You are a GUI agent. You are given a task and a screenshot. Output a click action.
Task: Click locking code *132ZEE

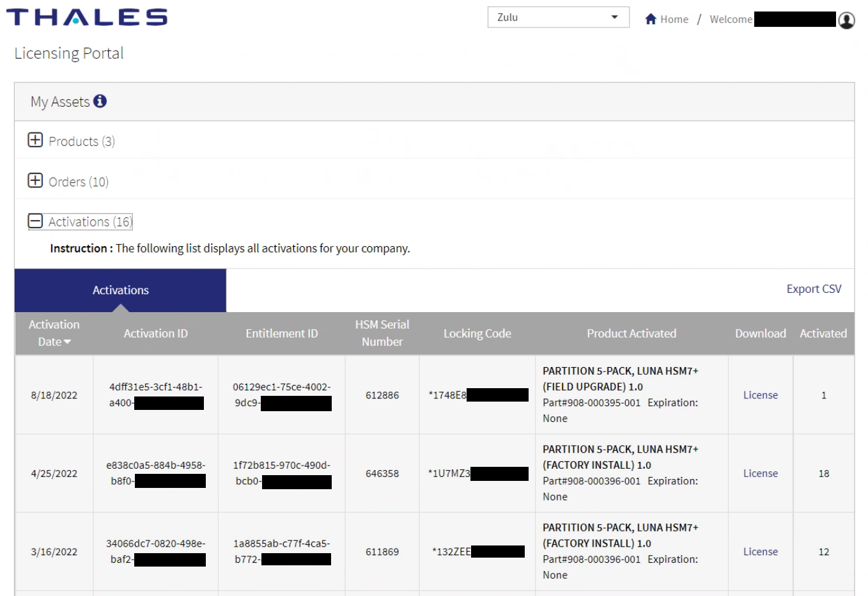tap(478, 551)
